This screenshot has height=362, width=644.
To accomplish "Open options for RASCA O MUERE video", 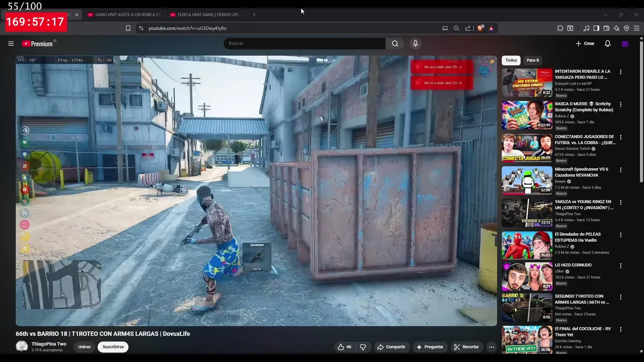I will 620,105.
